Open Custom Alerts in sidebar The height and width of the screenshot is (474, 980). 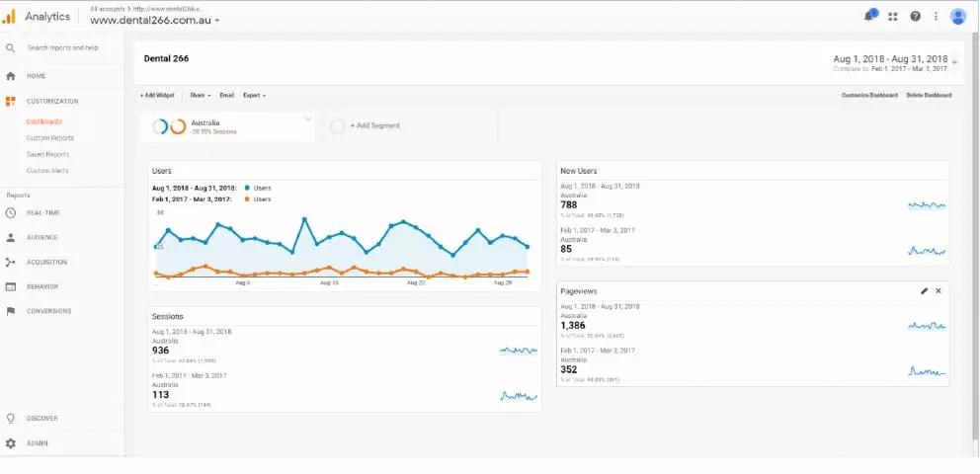(x=47, y=171)
